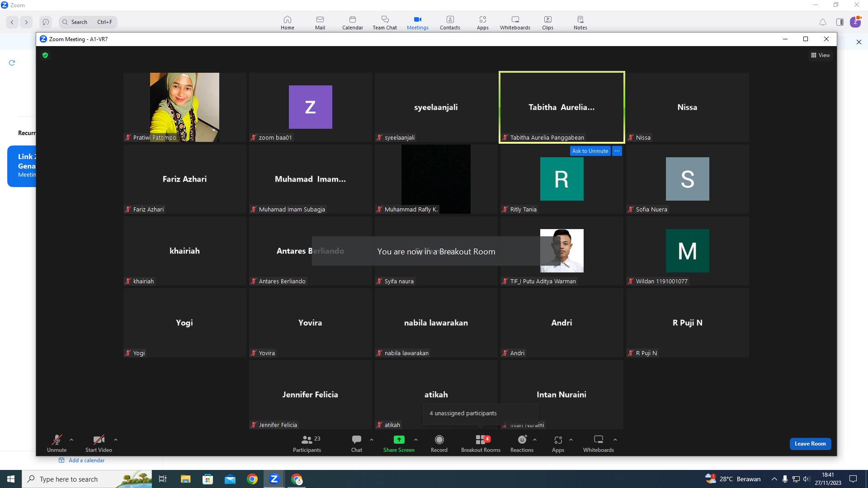Click the Add a calendar link
The height and width of the screenshot is (488, 868).
(82, 460)
